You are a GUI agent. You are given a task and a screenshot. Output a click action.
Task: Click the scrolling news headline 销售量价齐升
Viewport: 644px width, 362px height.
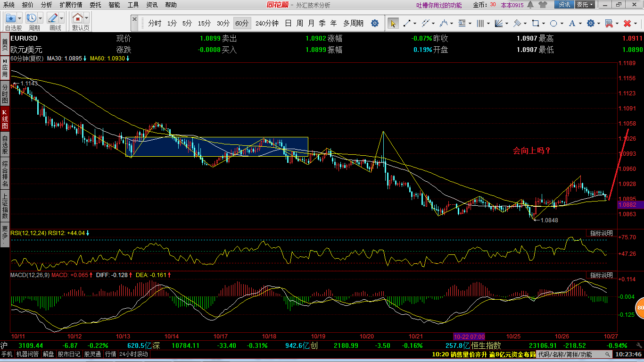484,354
